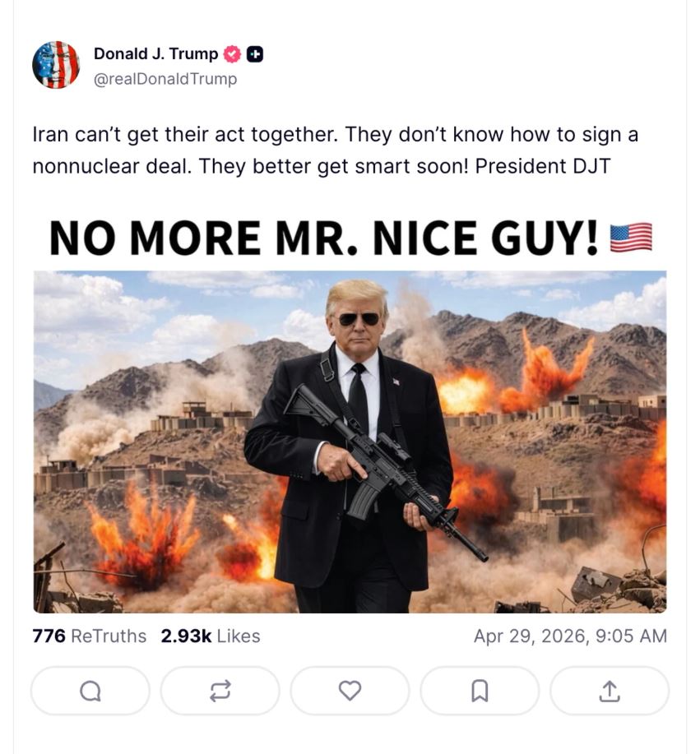
Task: Bookmark this post with the bookmark icon
Action: pyautogui.click(x=480, y=692)
